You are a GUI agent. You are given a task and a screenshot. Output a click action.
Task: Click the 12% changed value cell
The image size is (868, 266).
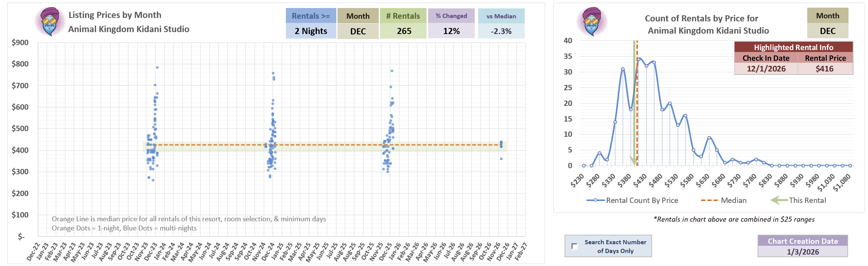451,31
